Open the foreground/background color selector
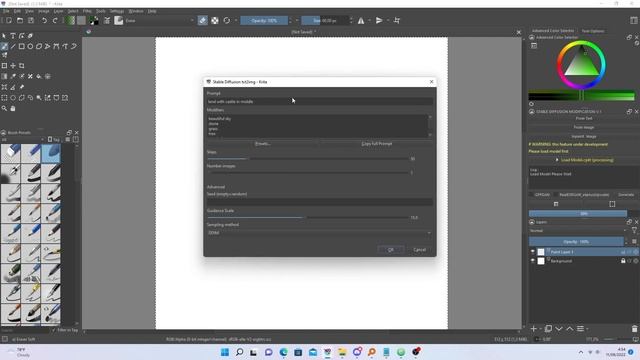Screen dimensions: 640x360 (x=94, y=20)
